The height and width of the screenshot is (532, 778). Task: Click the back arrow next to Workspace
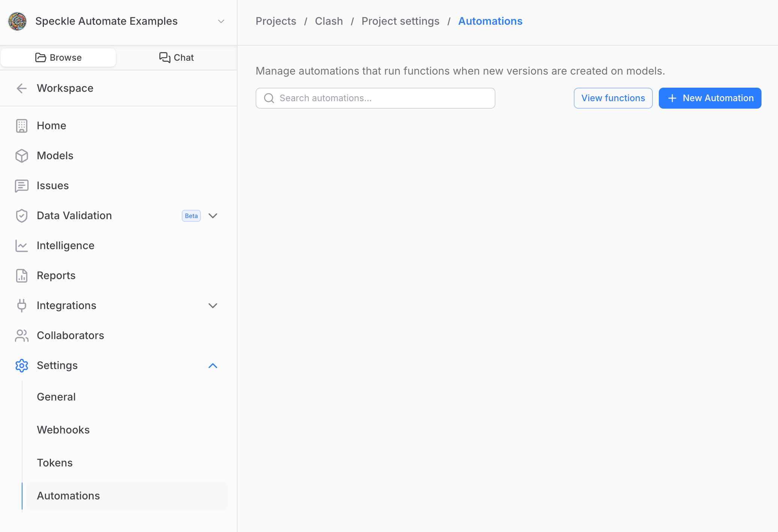point(22,88)
